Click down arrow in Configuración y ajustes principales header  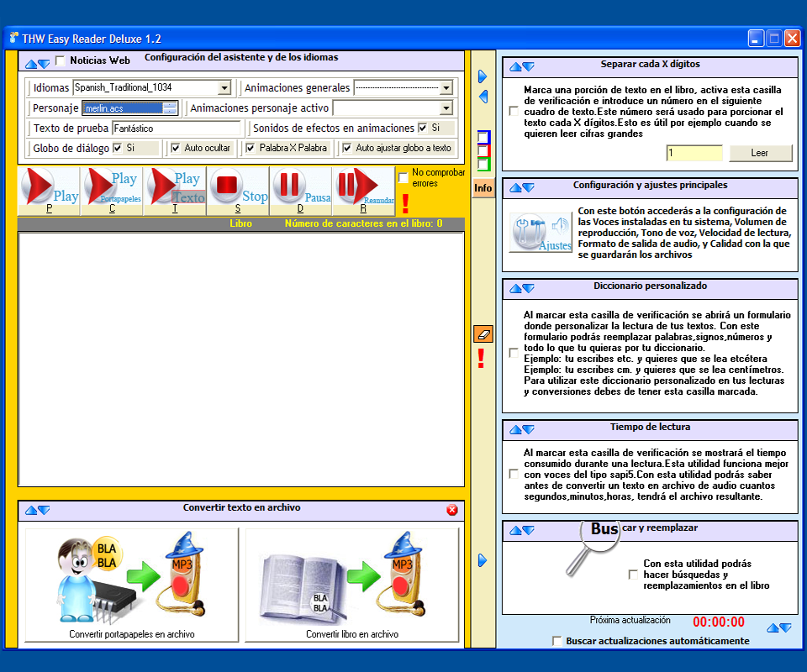coord(528,188)
